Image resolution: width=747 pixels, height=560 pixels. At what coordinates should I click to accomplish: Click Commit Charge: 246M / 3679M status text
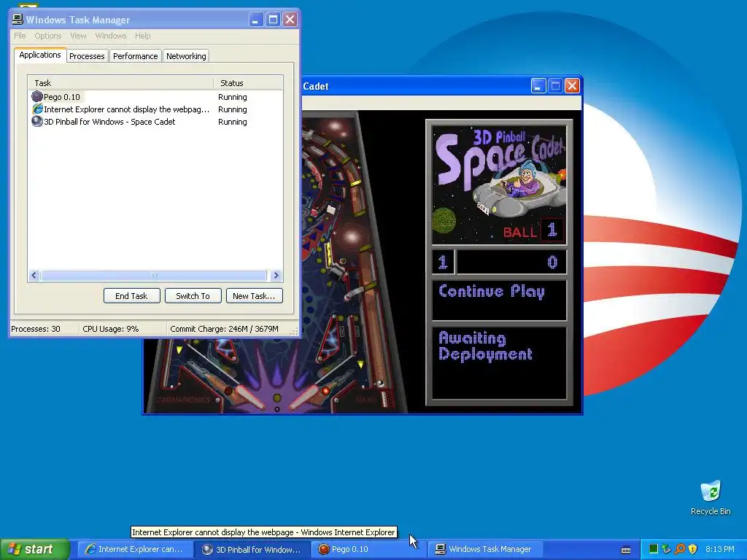224,329
